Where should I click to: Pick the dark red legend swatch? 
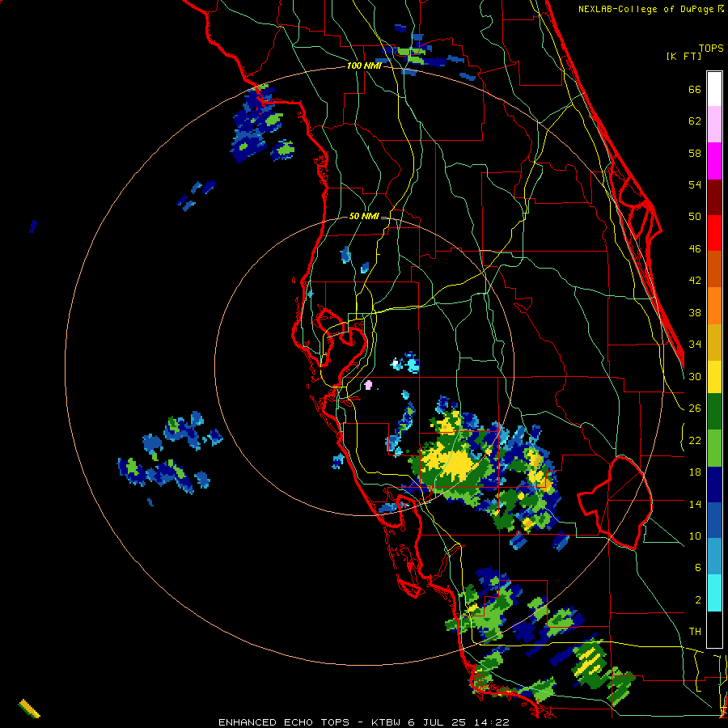(x=714, y=197)
